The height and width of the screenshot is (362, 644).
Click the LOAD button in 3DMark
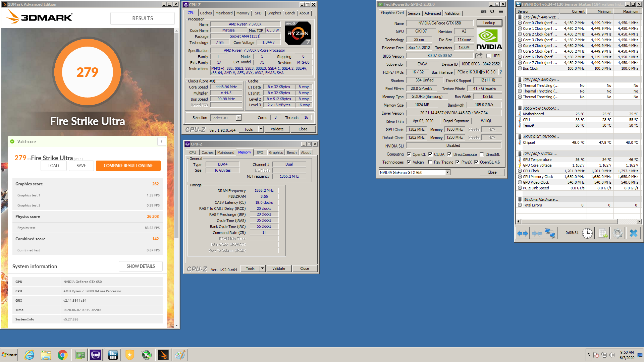point(53,166)
